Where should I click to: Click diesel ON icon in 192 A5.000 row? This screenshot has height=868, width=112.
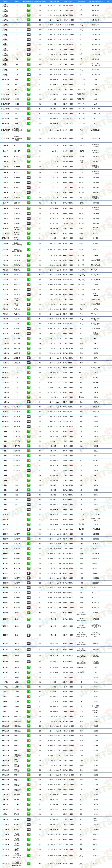click(x=29, y=35)
